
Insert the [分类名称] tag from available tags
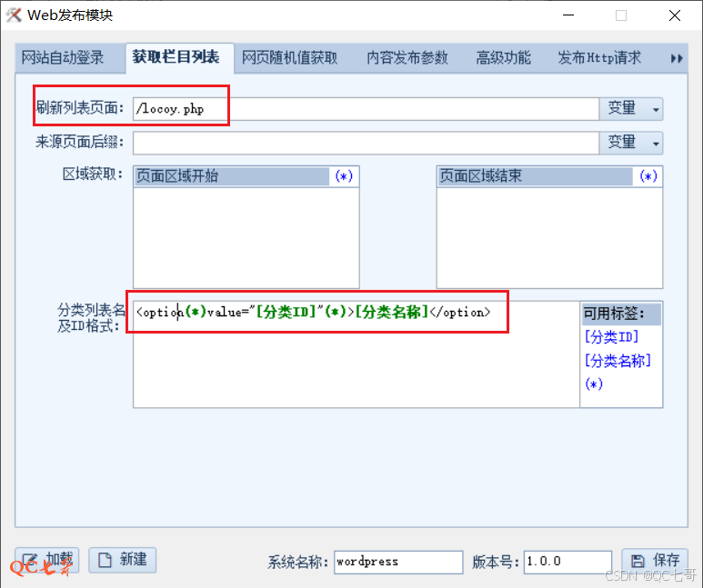[x=618, y=361]
